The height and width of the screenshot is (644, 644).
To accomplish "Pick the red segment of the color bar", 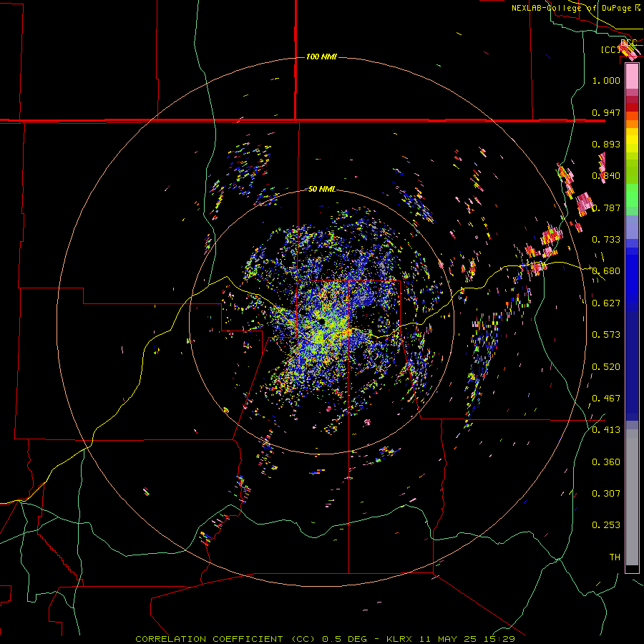I will (632, 107).
